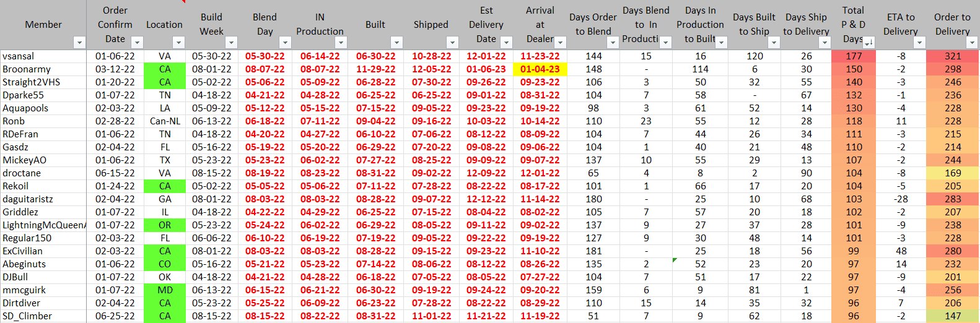Open the Blend Day filter dropdown
980x323 pixels.
pyautogui.click(x=285, y=43)
